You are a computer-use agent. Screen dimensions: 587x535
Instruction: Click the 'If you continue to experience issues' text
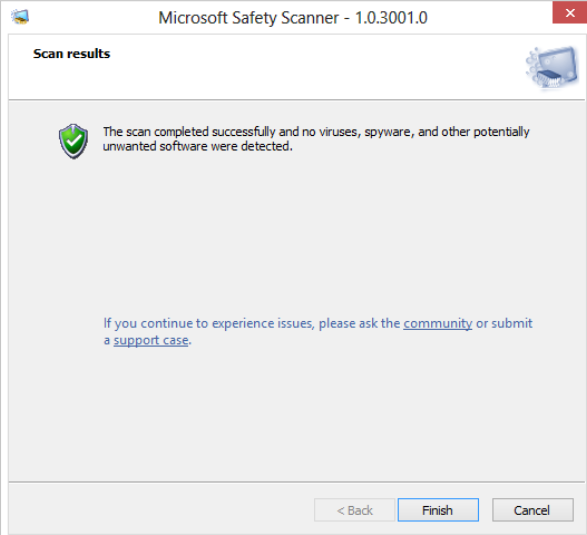(318, 332)
